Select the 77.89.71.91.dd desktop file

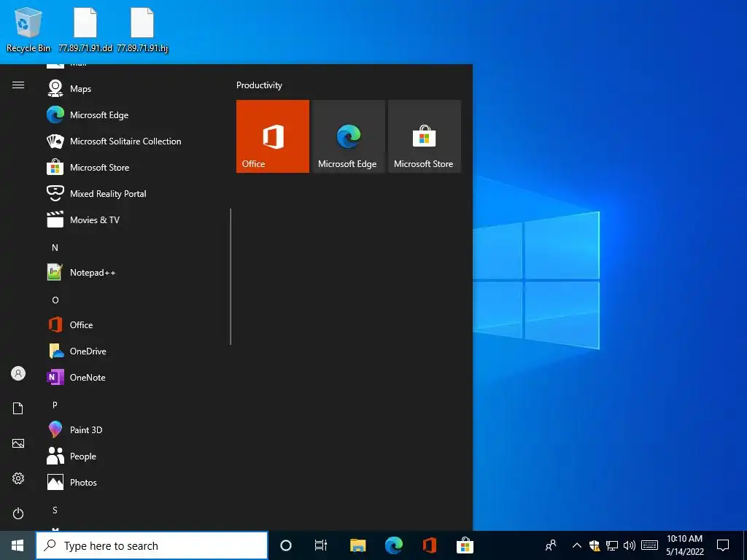coord(85,29)
